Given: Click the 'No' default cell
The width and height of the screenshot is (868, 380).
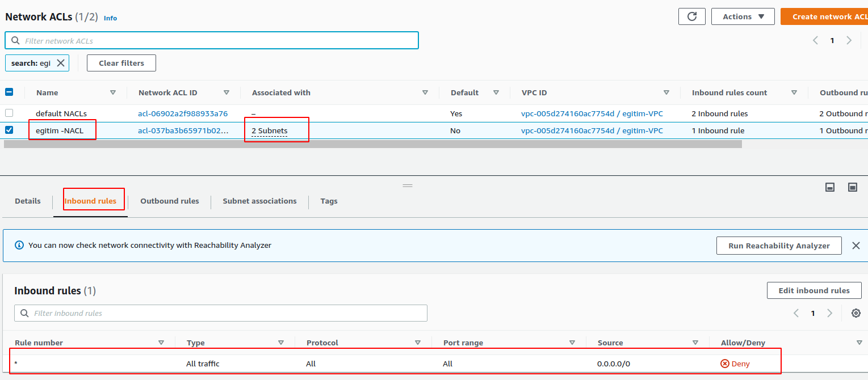Looking at the screenshot, I should pyautogui.click(x=455, y=130).
